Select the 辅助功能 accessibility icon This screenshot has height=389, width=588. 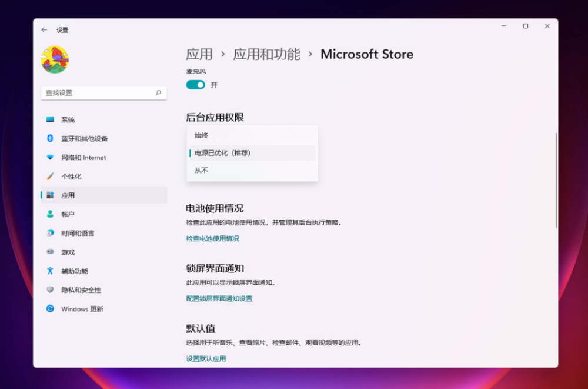tap(50, 271)
